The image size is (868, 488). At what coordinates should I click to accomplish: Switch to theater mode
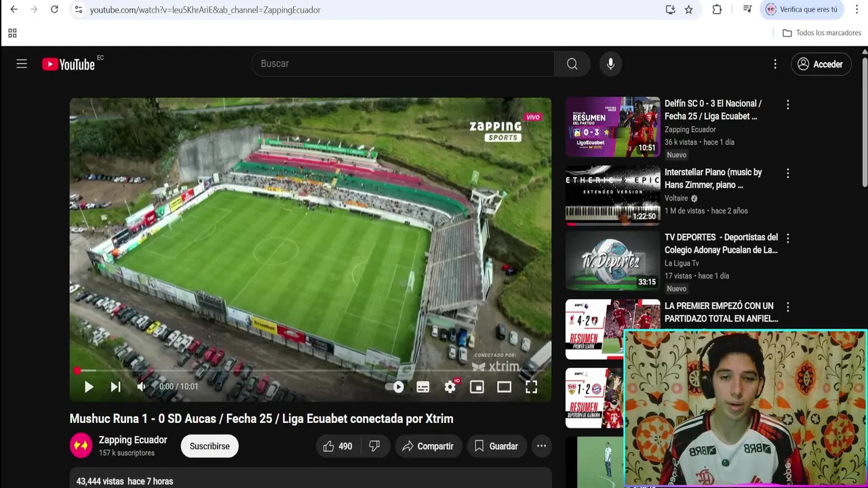[504, 387]
